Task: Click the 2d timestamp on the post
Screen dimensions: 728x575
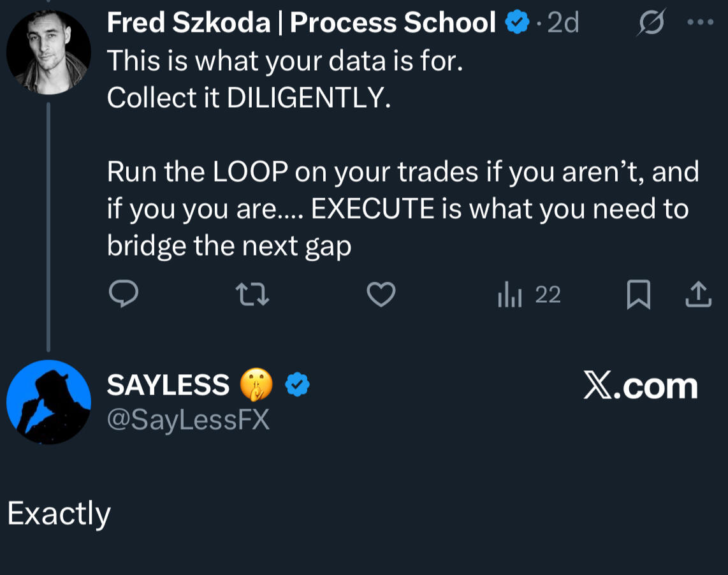Action: tap(562, 24)
